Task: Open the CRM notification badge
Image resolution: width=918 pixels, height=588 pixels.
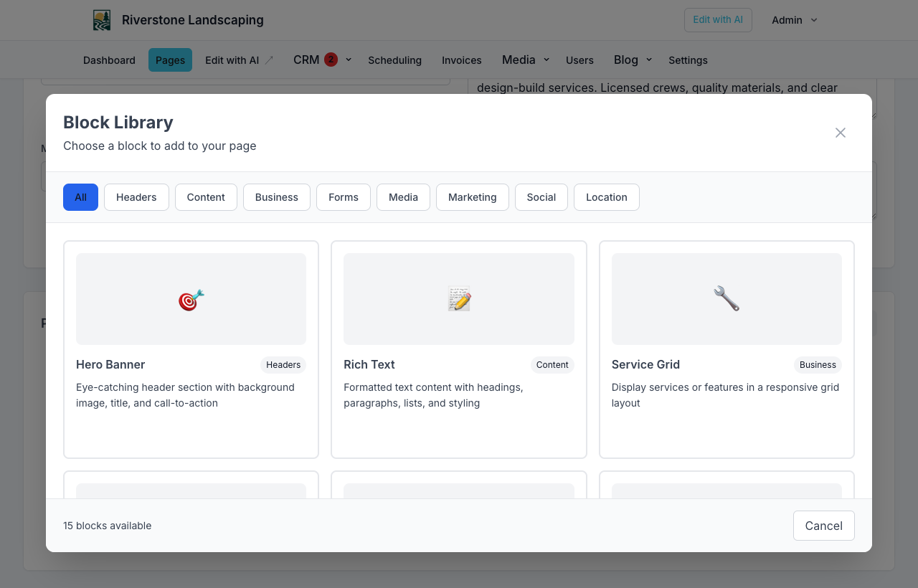Action: 331,60
